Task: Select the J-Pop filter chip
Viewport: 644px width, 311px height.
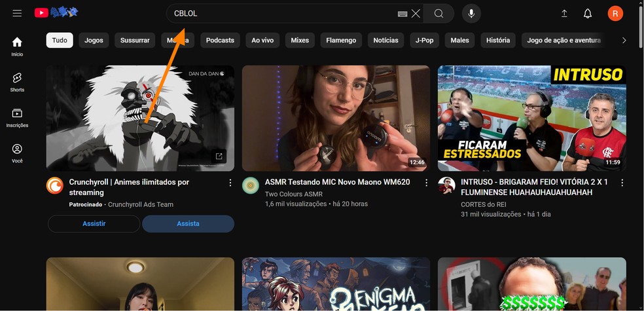Action: coord(424,40)
